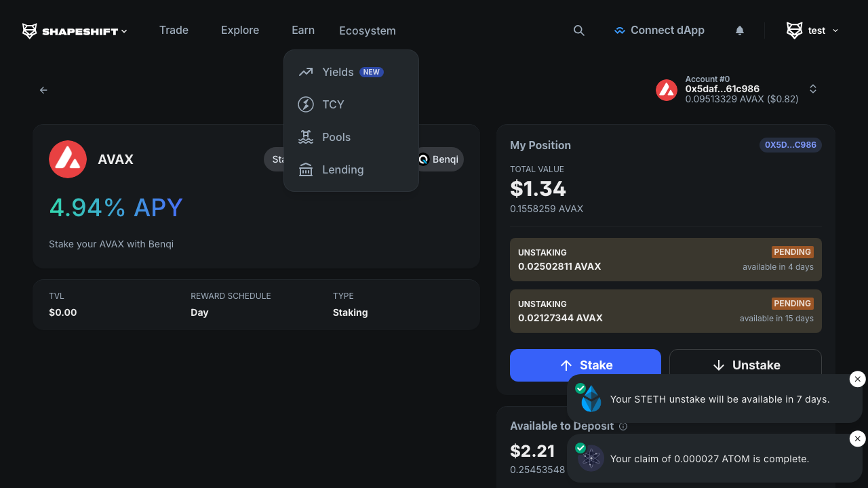Click the 0X5D...C986 address badge

(x=790, y=145)
